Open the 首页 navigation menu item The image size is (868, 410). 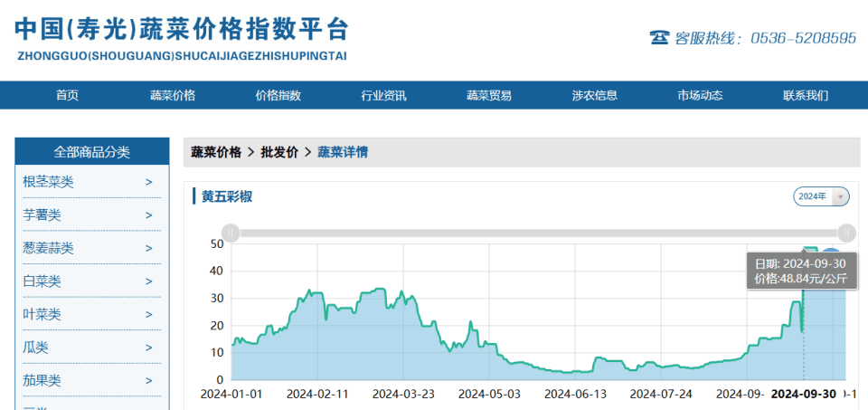[68, 95]
